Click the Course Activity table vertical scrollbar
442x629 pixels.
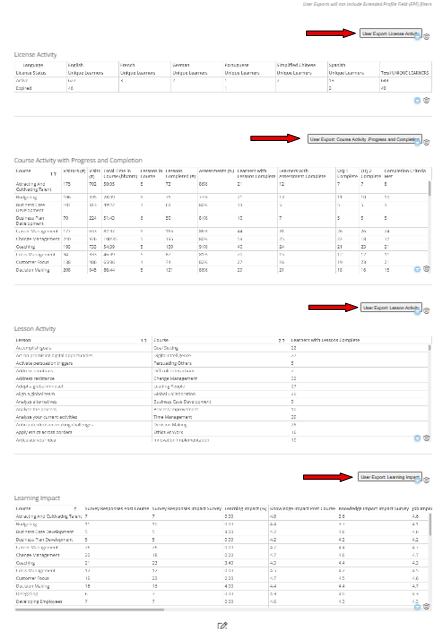click(x=430, y=188)
